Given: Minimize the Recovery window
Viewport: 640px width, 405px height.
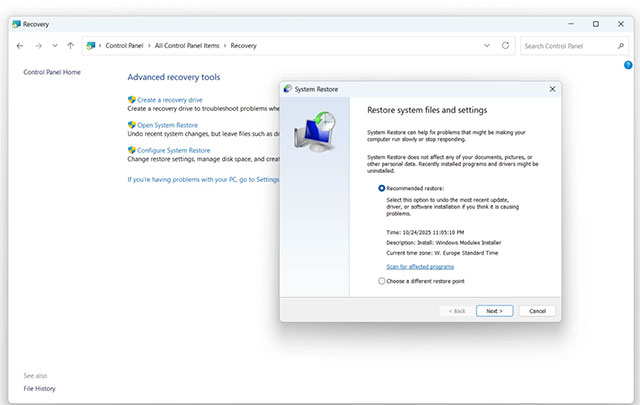Looking at the screenshot, I should point(571,24).
